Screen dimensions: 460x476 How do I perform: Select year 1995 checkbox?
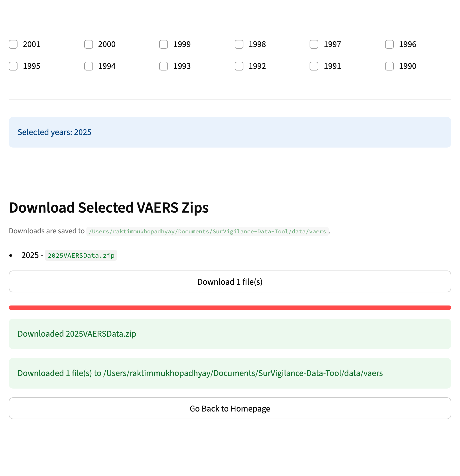click(13, 66)
